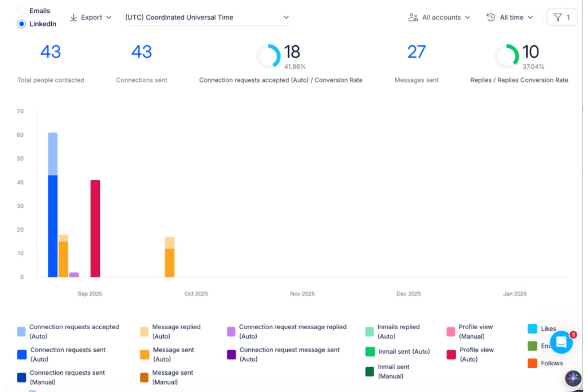Toggle Inmail sent (Auto) legend swatch
This screenshot has width=588, height=392.
pos(370,351)
